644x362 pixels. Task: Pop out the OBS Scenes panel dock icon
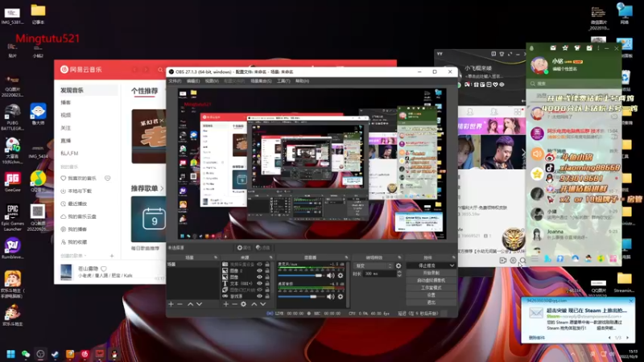[x=216, y=257]
